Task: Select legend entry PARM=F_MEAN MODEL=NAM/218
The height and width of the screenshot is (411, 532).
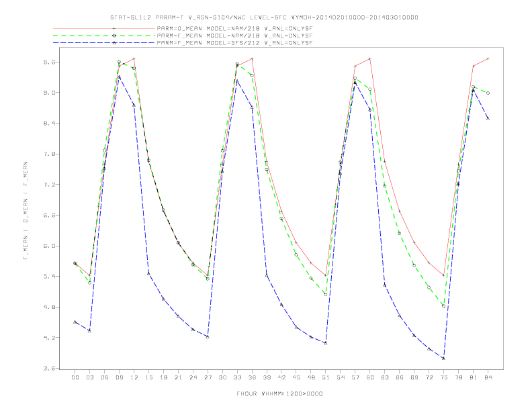Action: pos(234,36)
